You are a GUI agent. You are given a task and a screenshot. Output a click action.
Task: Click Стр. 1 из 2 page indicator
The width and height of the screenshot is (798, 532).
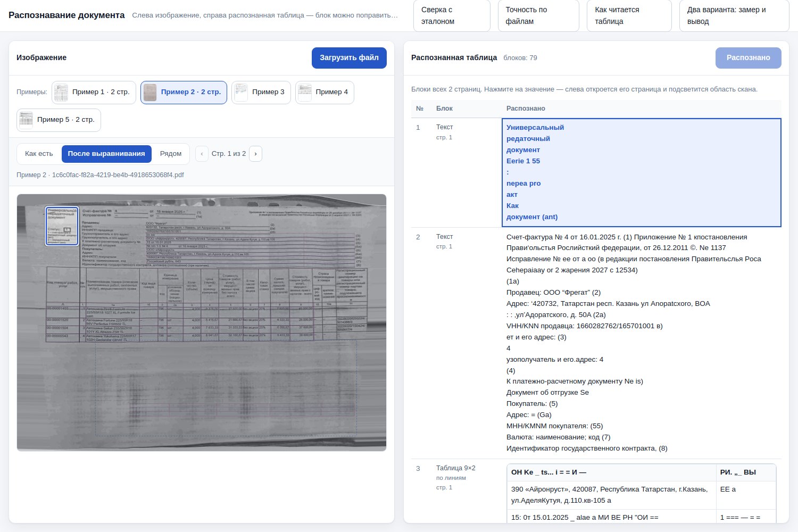[x=229, y=154]
